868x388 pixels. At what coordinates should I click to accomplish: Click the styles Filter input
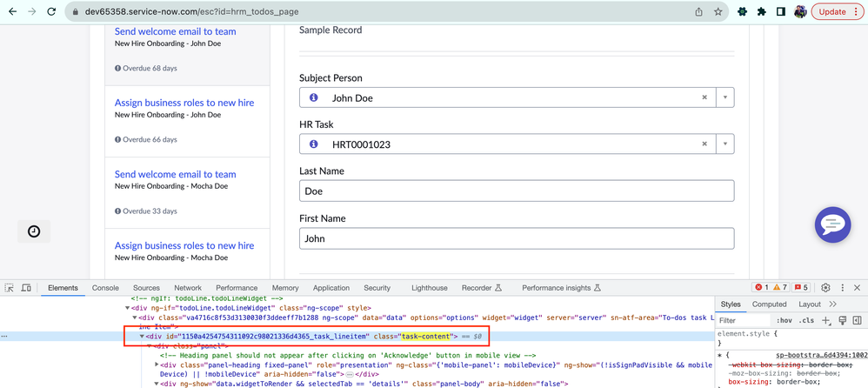[744, 320]
